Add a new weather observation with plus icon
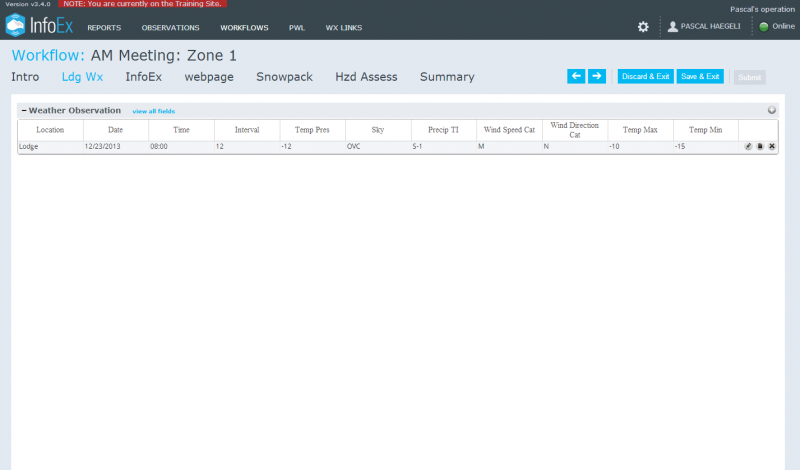800x470 pixels. [772, 110]
